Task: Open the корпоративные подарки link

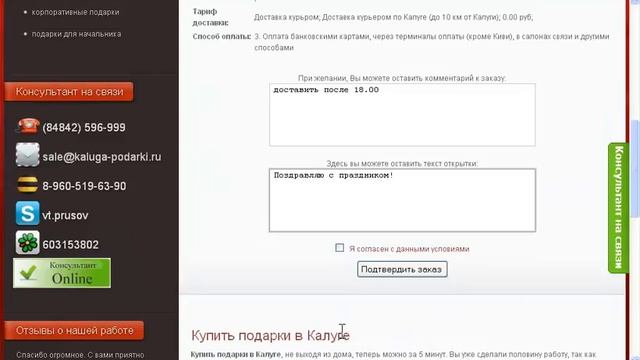Action: pos(76,12)
